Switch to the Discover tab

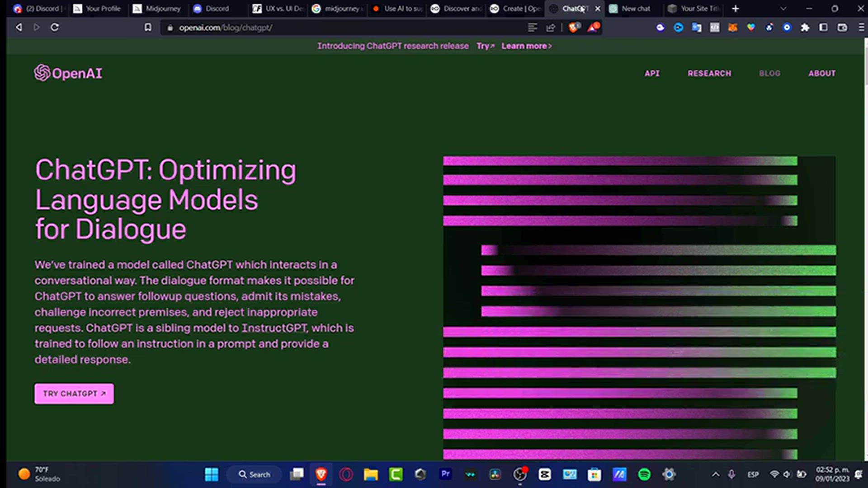pyautogui.click(x=457, y=9)
